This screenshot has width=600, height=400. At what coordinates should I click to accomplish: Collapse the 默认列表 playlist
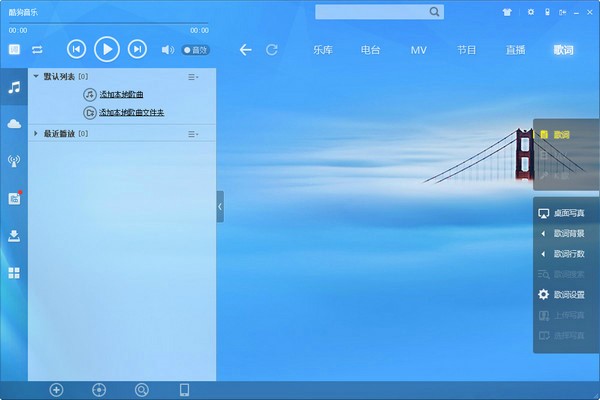click(x=36, y=76)
